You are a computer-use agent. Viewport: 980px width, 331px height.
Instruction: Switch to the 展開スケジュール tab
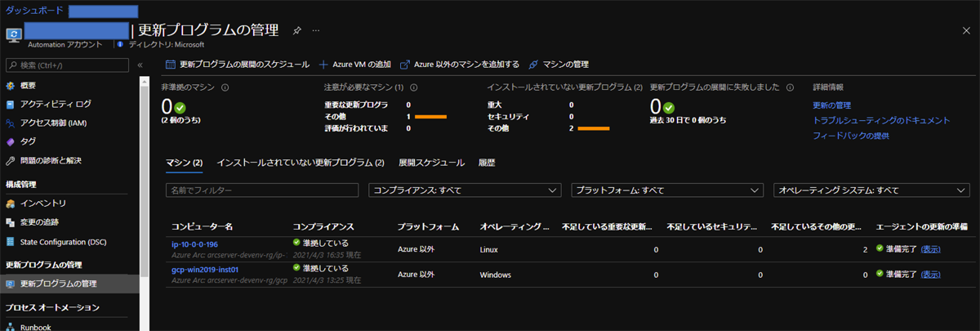point(431,163)
